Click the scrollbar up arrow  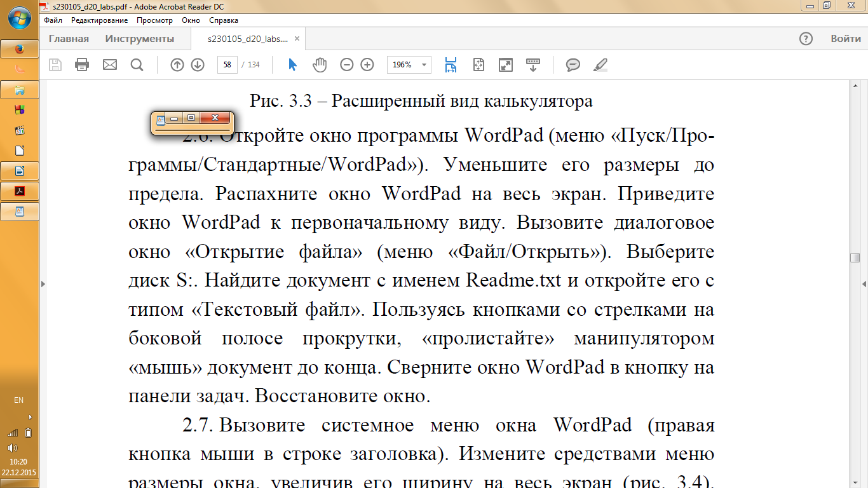point(855,85)
